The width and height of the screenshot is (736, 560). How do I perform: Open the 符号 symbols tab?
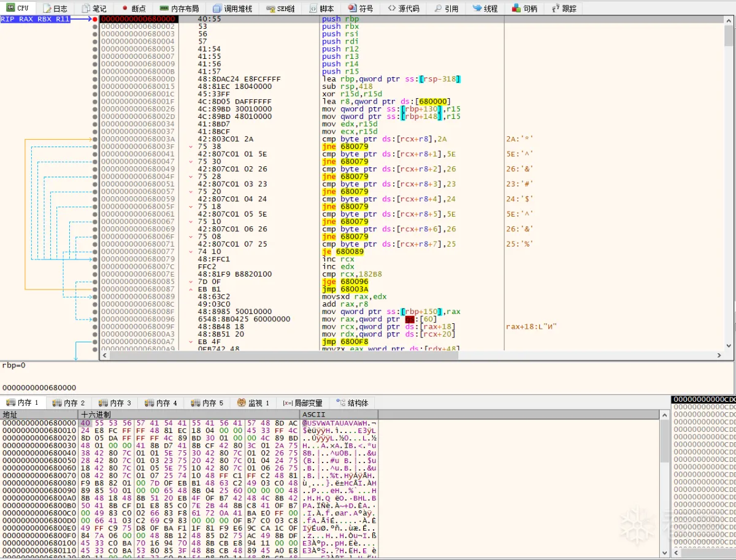[361, 9]
